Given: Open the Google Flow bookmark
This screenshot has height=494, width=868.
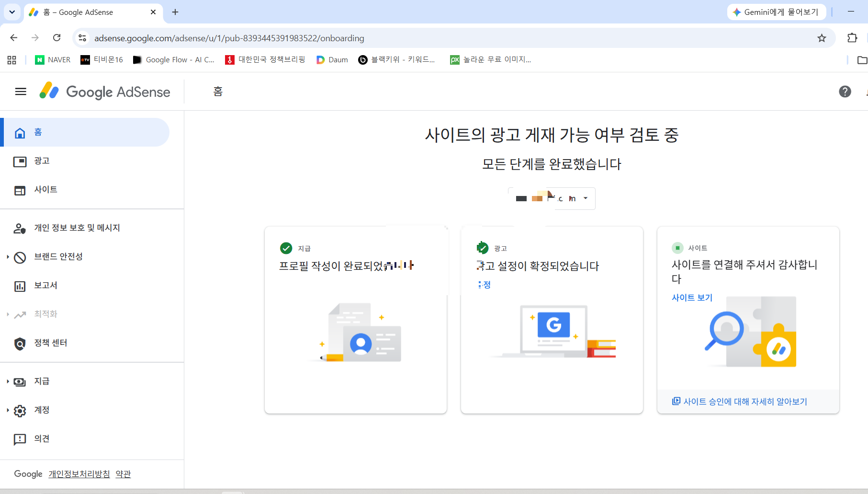Looking at the screenshot, I should (174, 60).
